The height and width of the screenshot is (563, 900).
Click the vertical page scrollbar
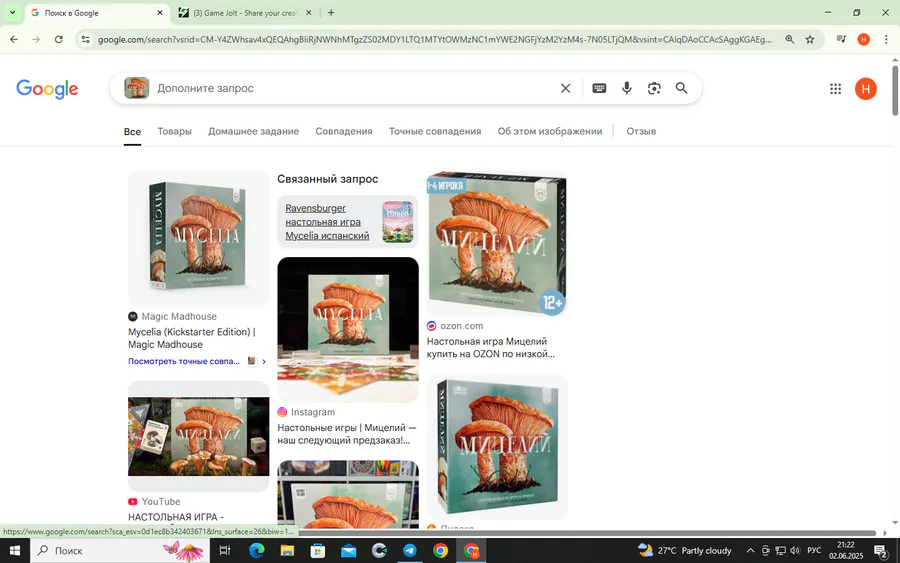(895, 90)
